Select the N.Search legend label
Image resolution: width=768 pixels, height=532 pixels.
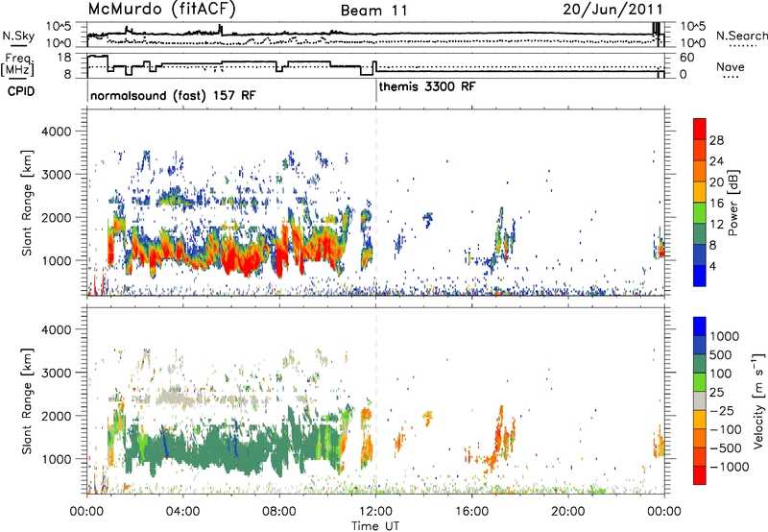point(742,36)
